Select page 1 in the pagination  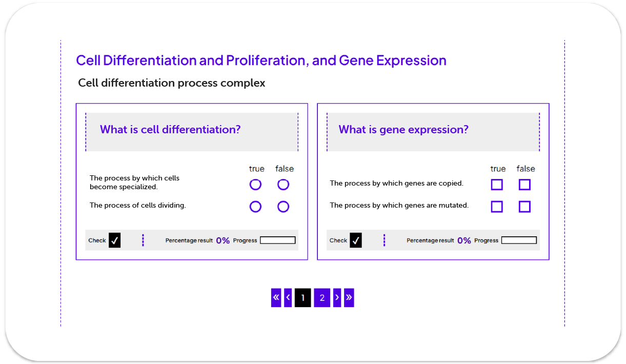pos(302,297)
